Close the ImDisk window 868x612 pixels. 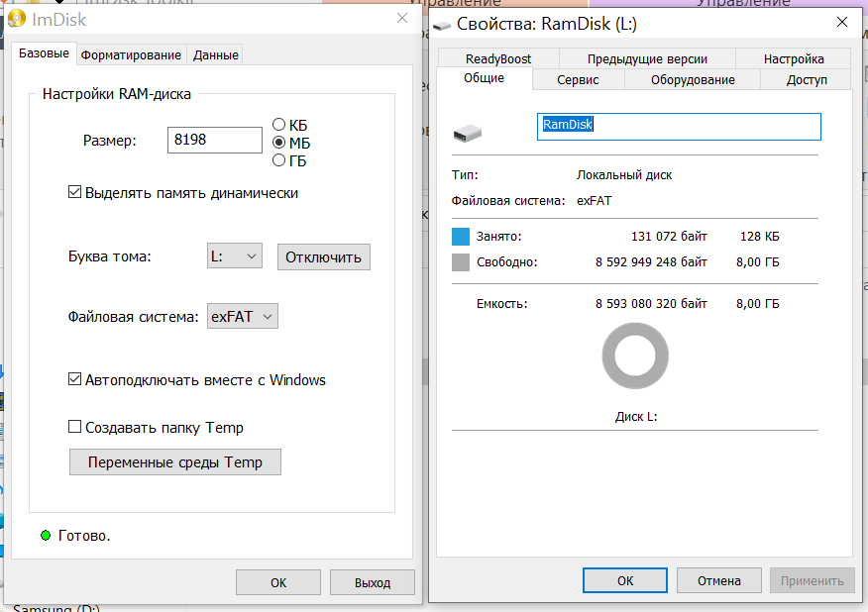401,18
